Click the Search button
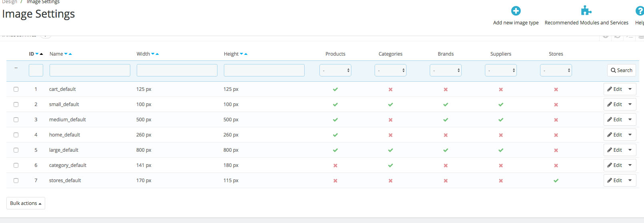Image resolution: width=644 pixels, height=223 pixels. pos(621,70)
